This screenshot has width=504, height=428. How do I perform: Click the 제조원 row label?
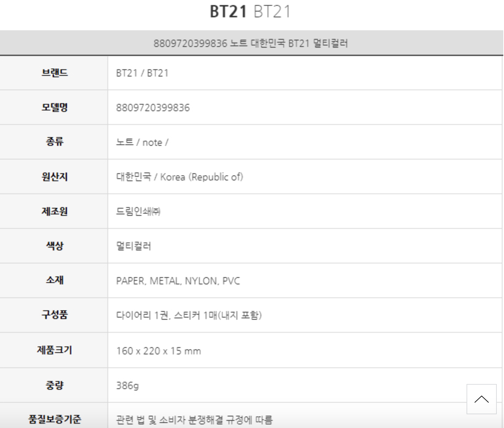[54, 211]
